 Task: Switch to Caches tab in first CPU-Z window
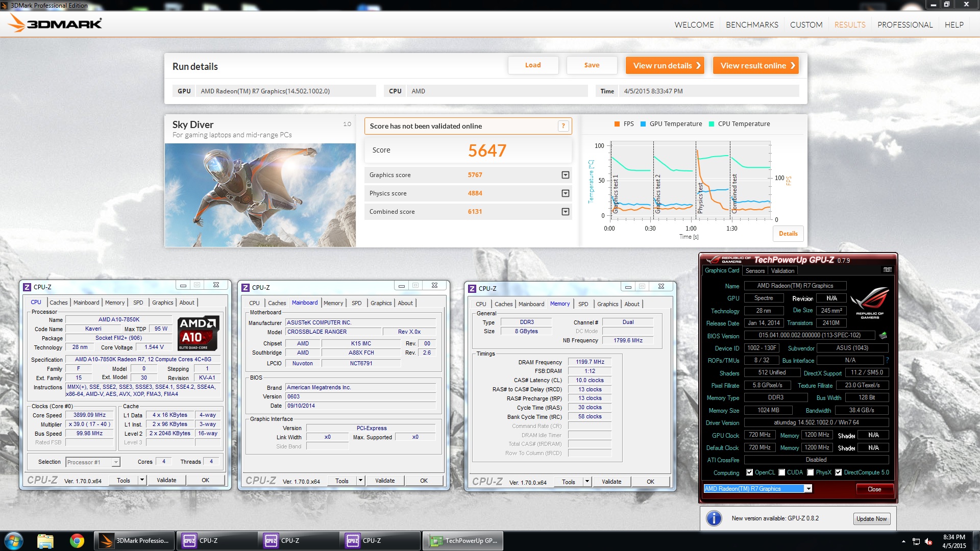tap(58, 303)
